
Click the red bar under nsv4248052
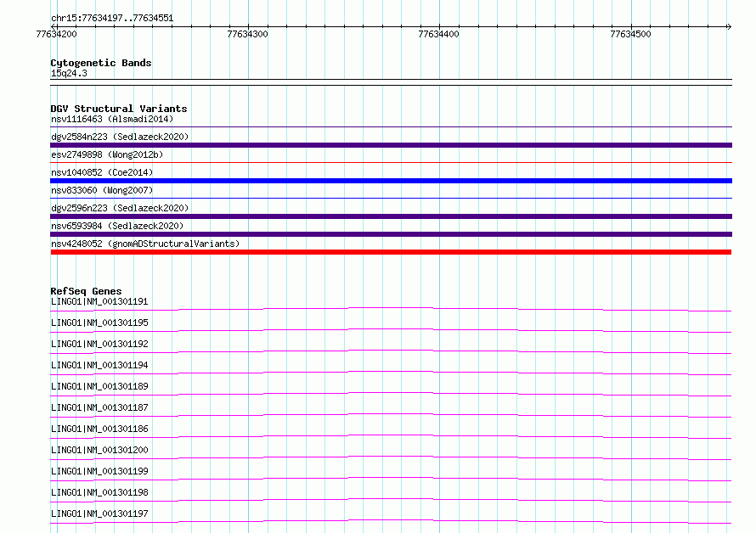click(391, 252)
